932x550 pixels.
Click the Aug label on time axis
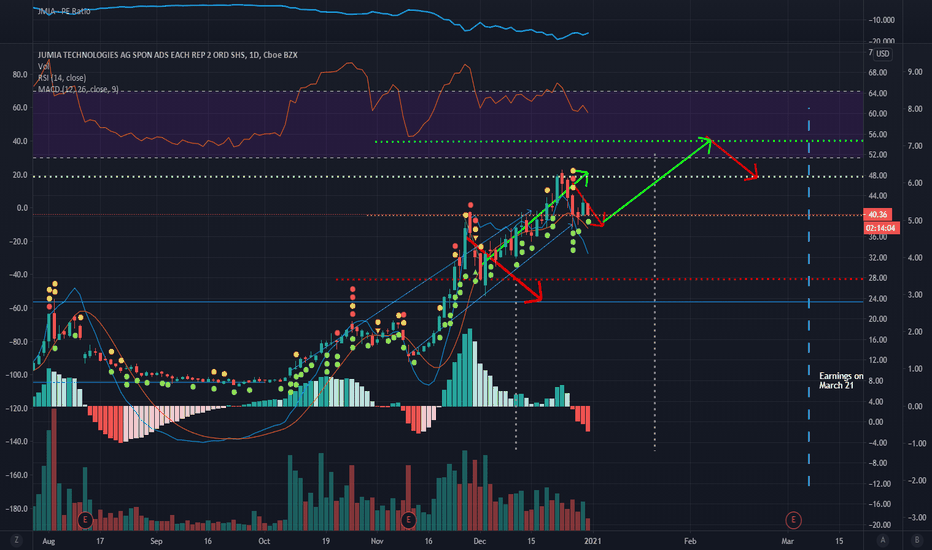coord(49,541)
